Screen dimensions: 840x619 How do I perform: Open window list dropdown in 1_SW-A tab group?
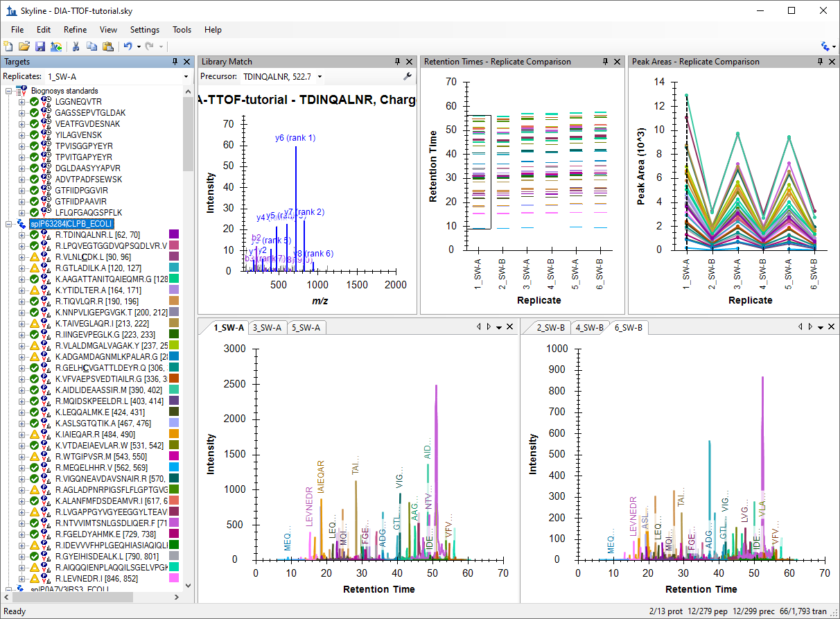(x=499, y=327)
